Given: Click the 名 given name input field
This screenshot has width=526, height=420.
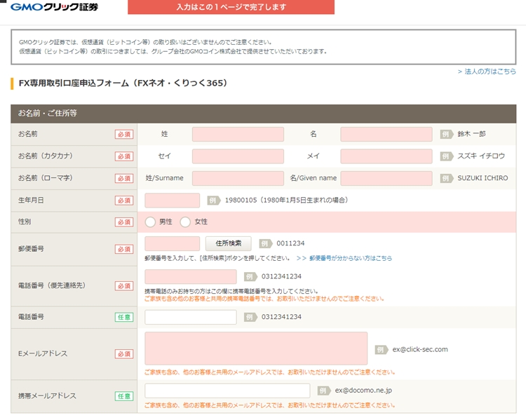Looking at the screenshot, I should [386, 134].
